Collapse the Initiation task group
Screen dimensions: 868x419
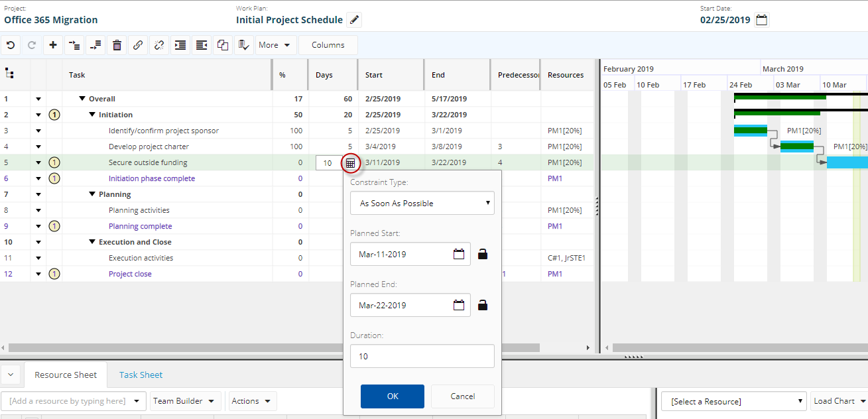coord(92,115)
